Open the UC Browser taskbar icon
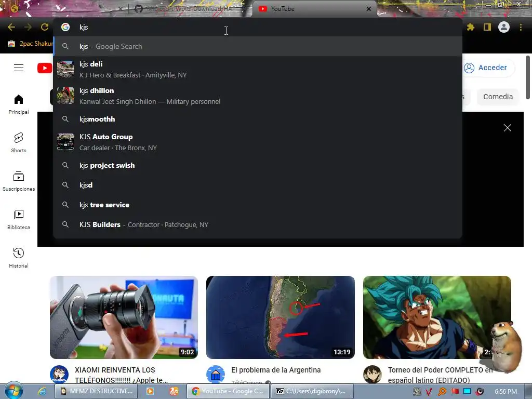The width and height of the screenshot is (532, 399). (x=174, y=391)
